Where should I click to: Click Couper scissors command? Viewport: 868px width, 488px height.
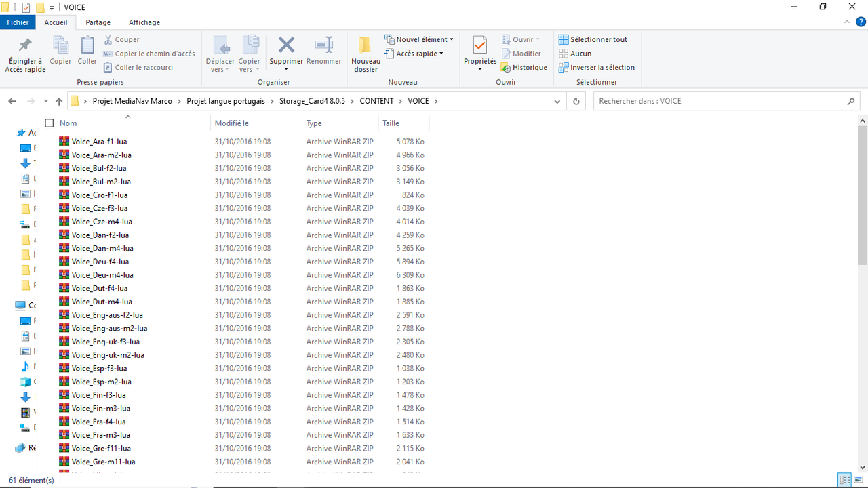121,40
